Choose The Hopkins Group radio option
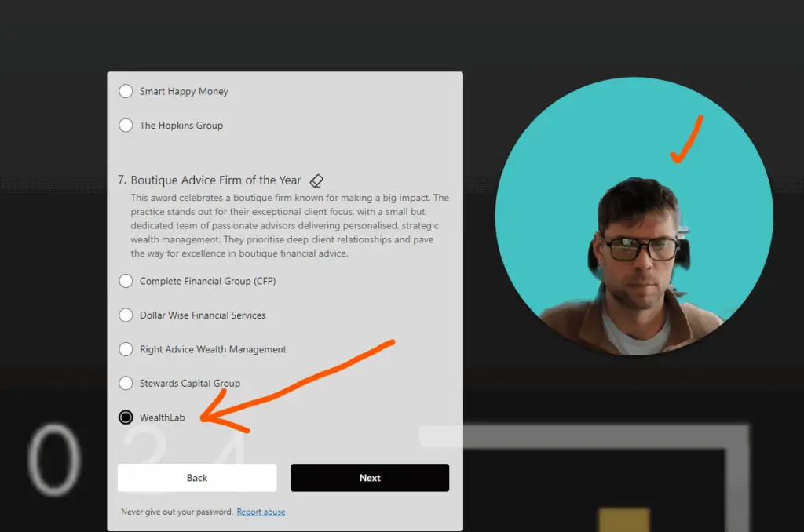 pos(126,125)
